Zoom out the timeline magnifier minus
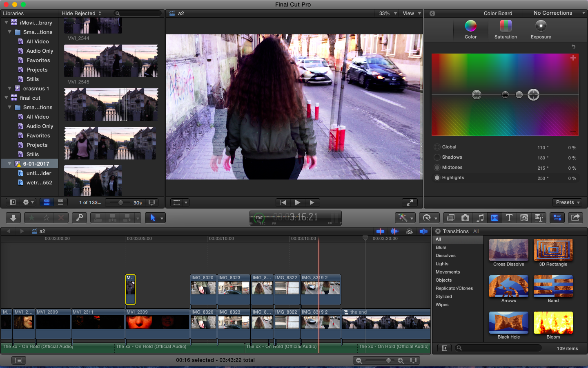The width and height of the screenshot is (588, 368). (359, 360)
